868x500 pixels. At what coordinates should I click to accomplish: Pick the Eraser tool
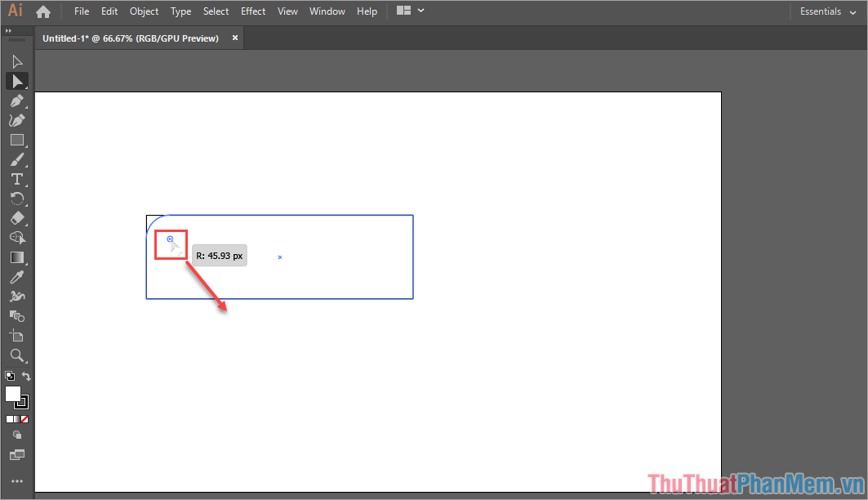(x=16, y=218)
